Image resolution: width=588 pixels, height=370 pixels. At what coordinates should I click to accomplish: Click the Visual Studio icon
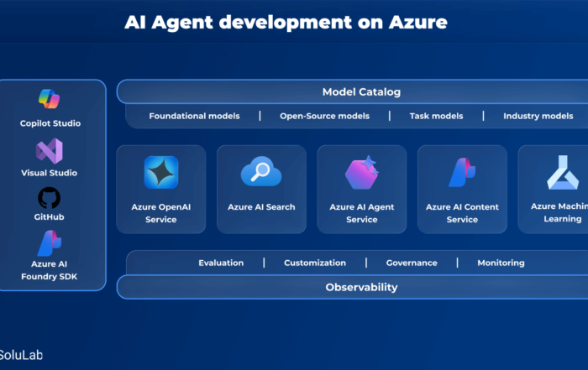(x=49, y=150)
